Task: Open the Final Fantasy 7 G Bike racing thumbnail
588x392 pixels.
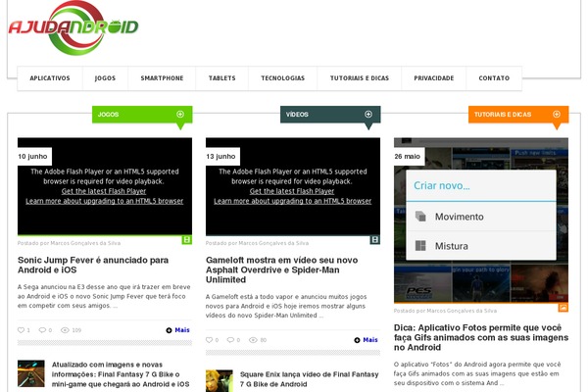Action: [x=31, y=373]
